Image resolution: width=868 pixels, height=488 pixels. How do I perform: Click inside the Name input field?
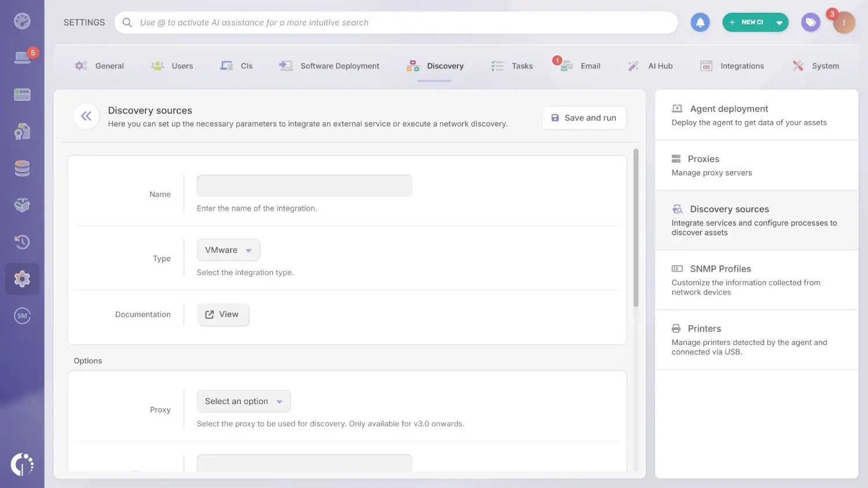point(304,185)
